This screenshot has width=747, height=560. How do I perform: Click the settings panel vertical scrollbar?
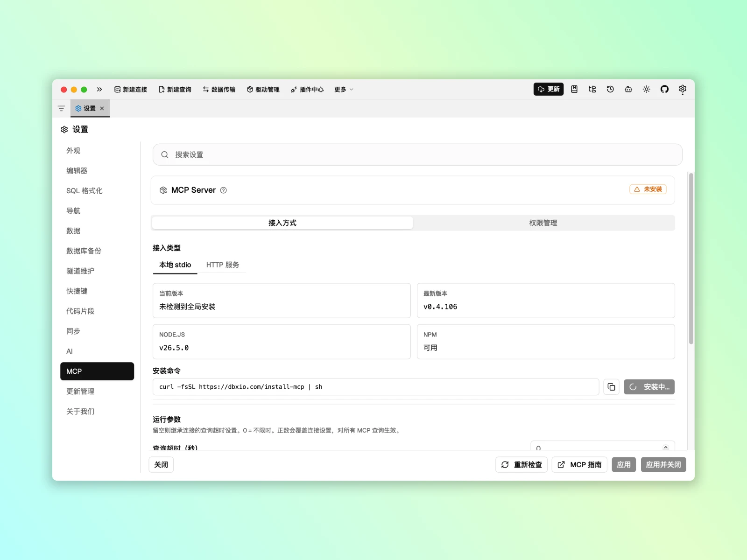(x=691, y=259)
